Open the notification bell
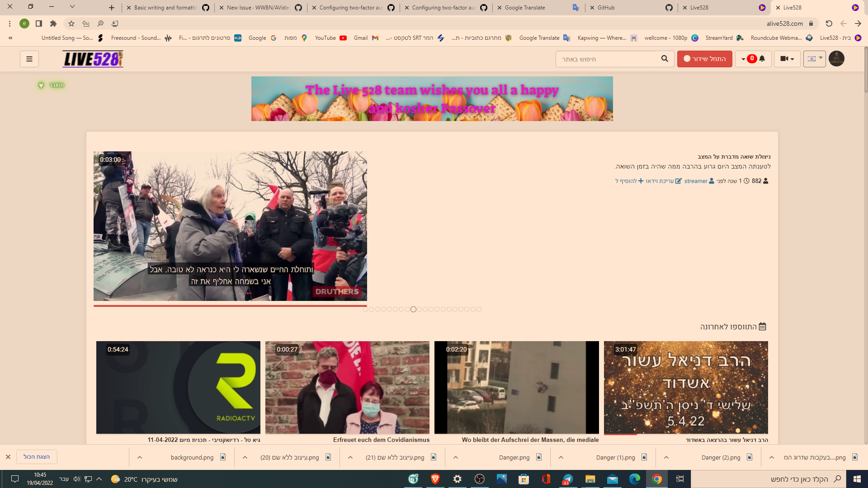This screenshot has width=868, height=488. 762,59
